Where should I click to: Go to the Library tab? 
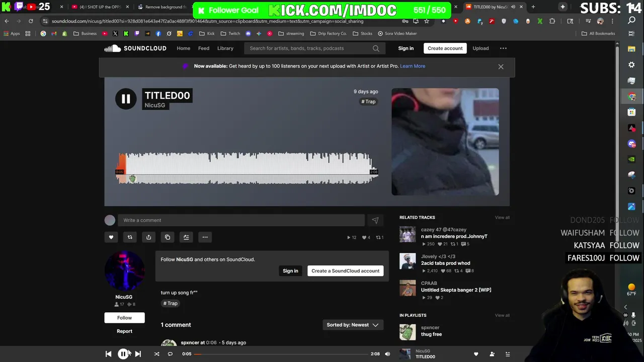[x=225, y=48]
